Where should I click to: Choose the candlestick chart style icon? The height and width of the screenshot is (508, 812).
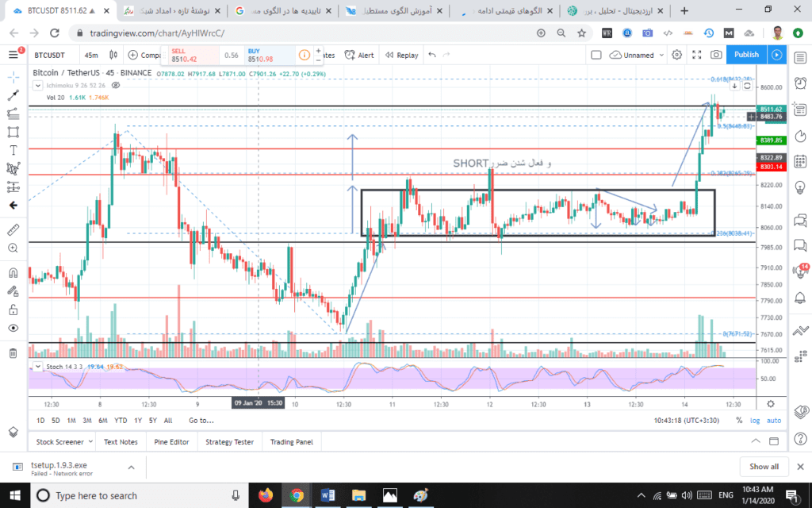click(113, 56)
